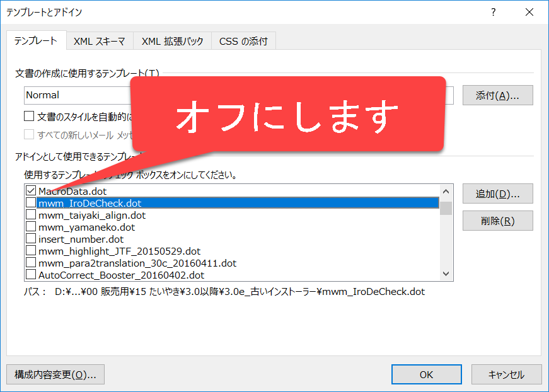Click the Help question mark icon
Viewport: 549px width, 392px height.
click(494, 12)
